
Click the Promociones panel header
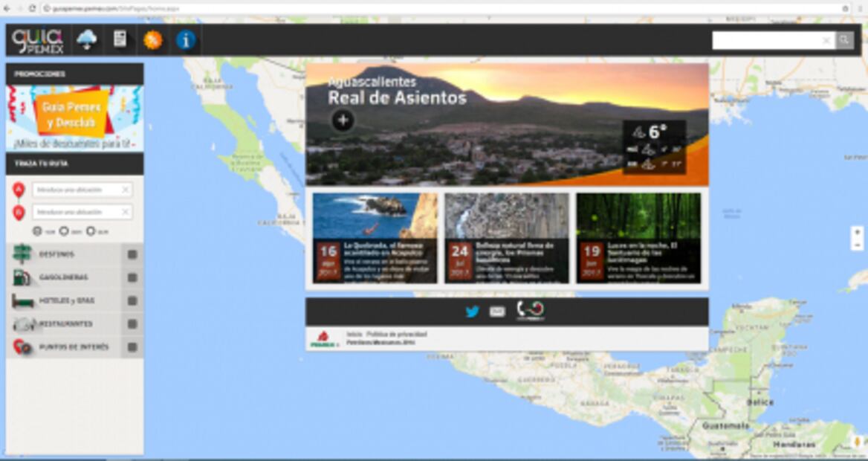pyautogui.click(x=74, y=74)
